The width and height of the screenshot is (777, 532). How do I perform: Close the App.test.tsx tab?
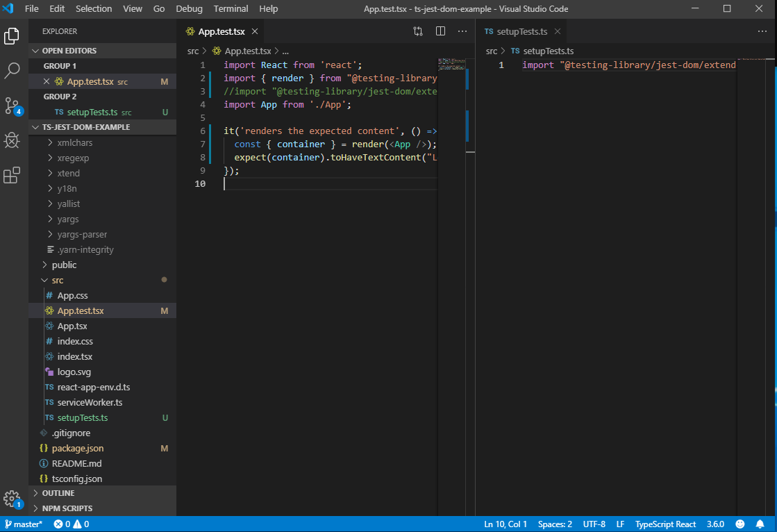[255, 31]
